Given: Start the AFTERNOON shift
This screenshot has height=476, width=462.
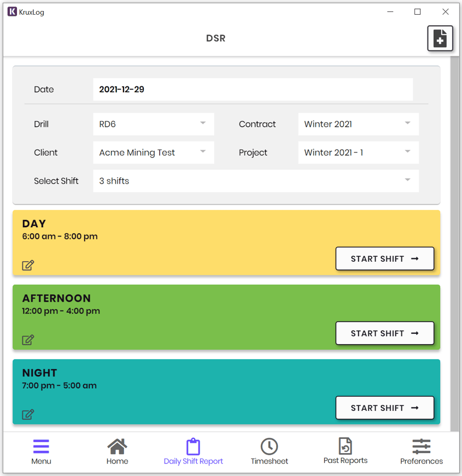Looking at the screenshot, I should pyautogui.click(x=384, y=333).
